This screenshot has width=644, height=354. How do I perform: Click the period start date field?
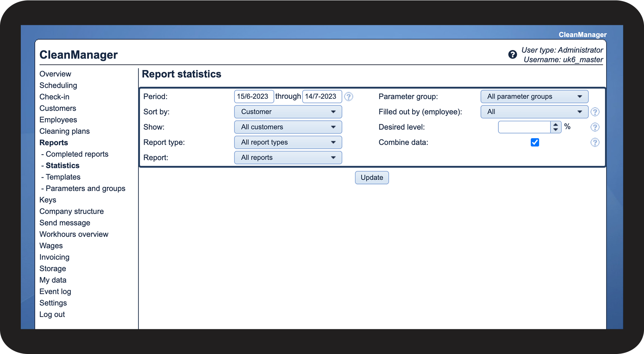pyautogui.click(x=254, y=97)
